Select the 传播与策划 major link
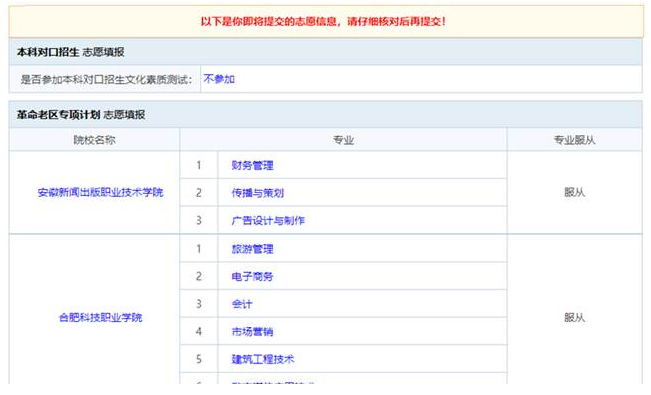The image size is (651, 395). click(258, 193)
